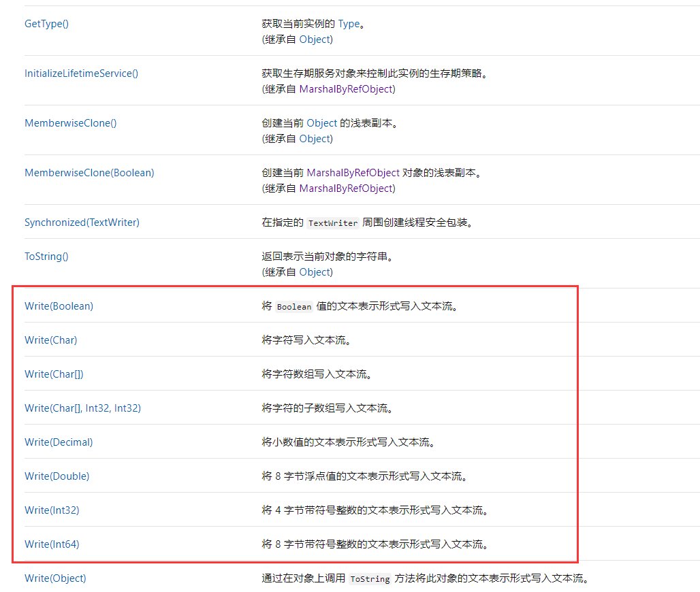The image size is (700, 592).
Task: Open MarshalByRefObject link in MemberwiseClone(Boolean) description
Action: tap(352, 172)
